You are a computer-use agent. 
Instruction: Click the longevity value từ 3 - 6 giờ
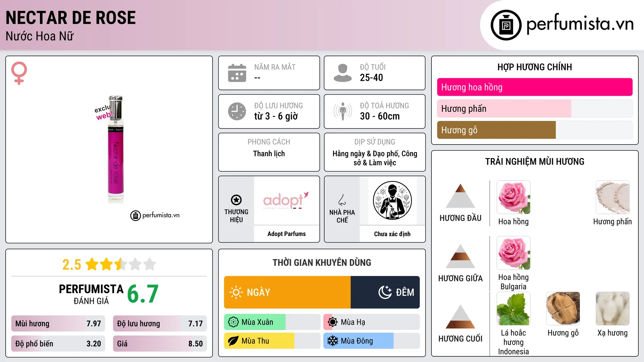coord(276,116)
